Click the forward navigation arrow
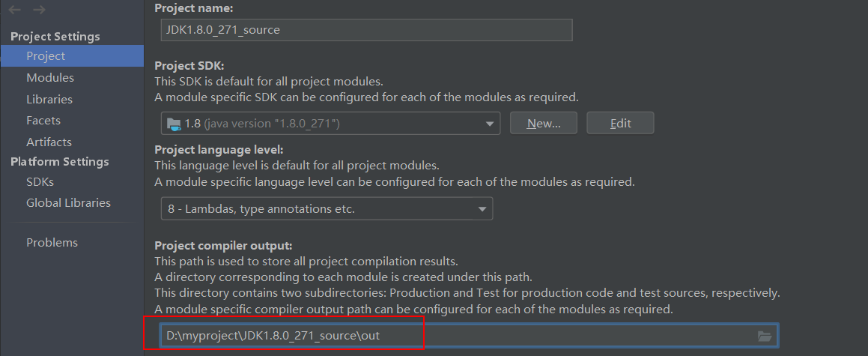The height and width of the screenshot is (356, 868). click(40, 9)
